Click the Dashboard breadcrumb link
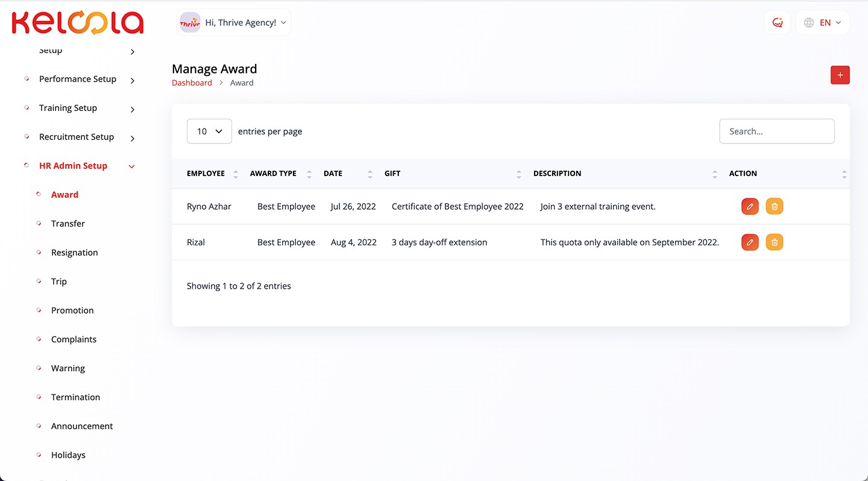The height and width of the screenshot is (481, 868). (x=192, y=83)
